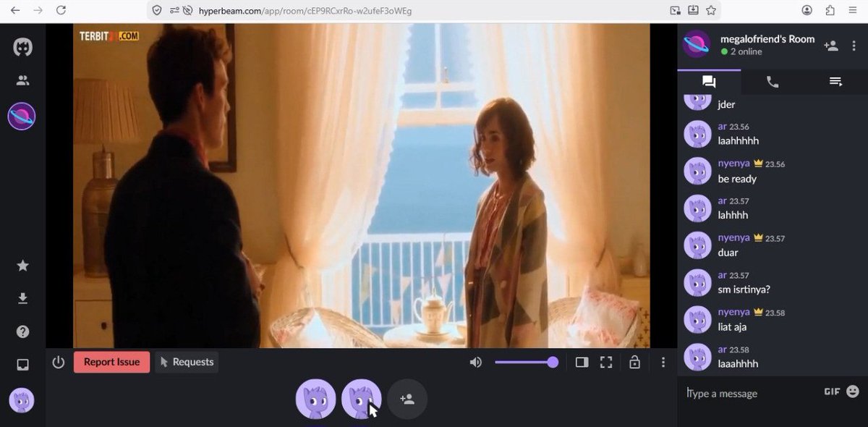
Task: Switch to the chat tab
Action: (x=709, y=82)
